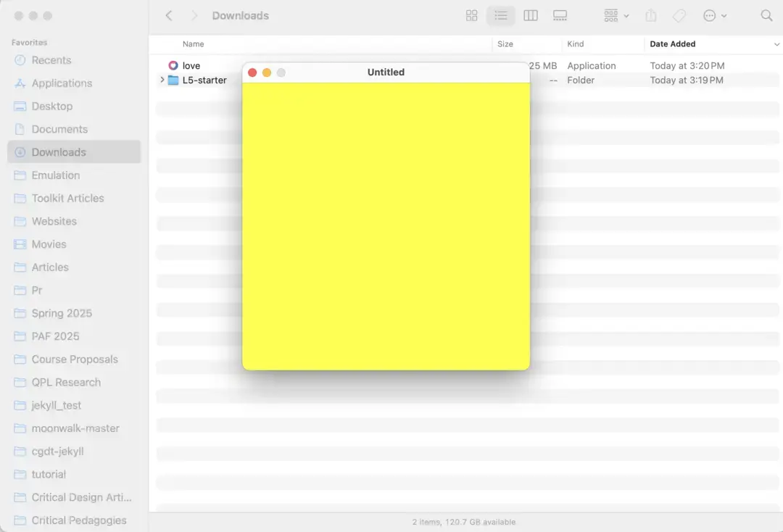Navigate back with the back arrow
The height and width of the screenshot is (532, 783).
168,15
